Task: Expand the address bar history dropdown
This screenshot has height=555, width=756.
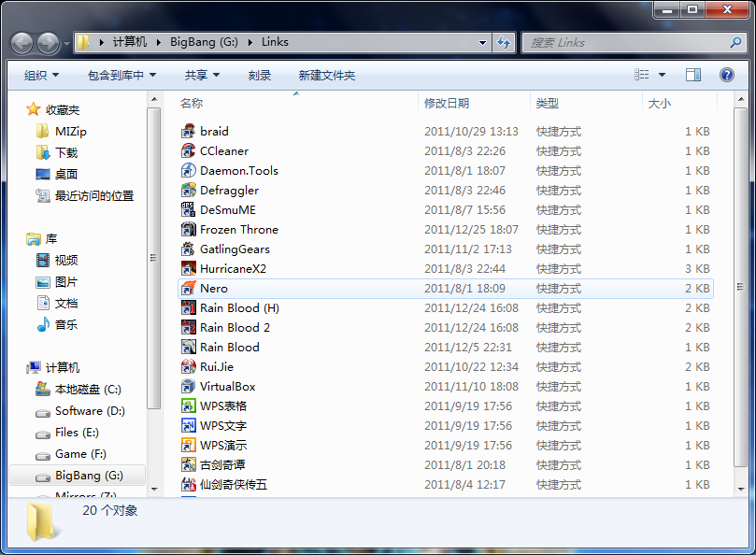Action: (483, 42)
